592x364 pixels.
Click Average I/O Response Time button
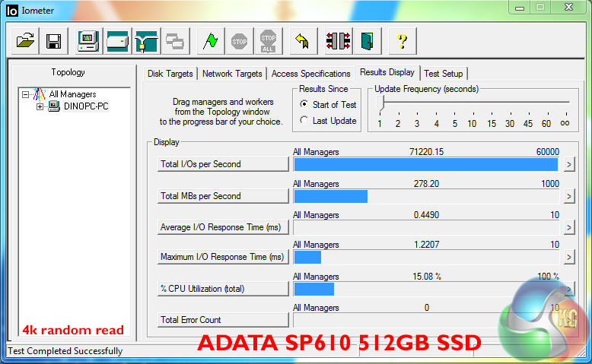(223, 227)
